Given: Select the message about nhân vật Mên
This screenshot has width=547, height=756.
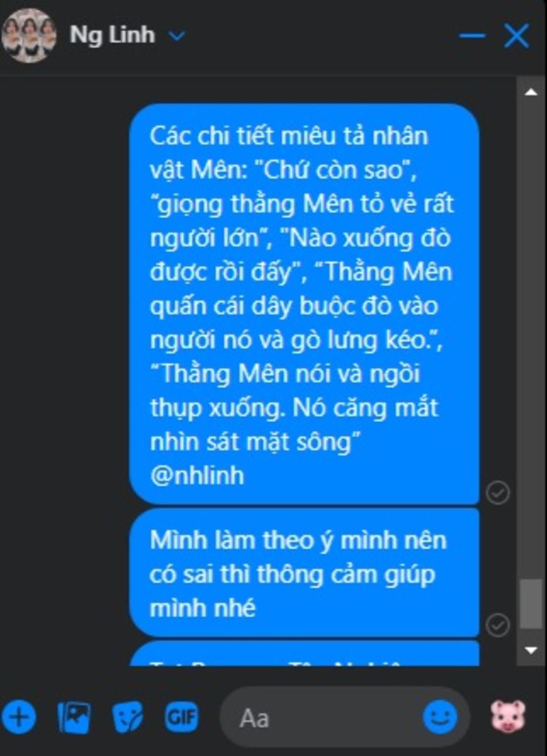Looking at the screenshot, I should tap(304, 304).
